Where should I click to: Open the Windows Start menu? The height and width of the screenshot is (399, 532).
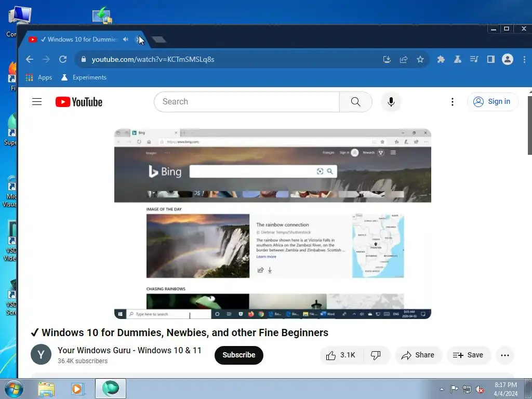(x=14, y=389)
